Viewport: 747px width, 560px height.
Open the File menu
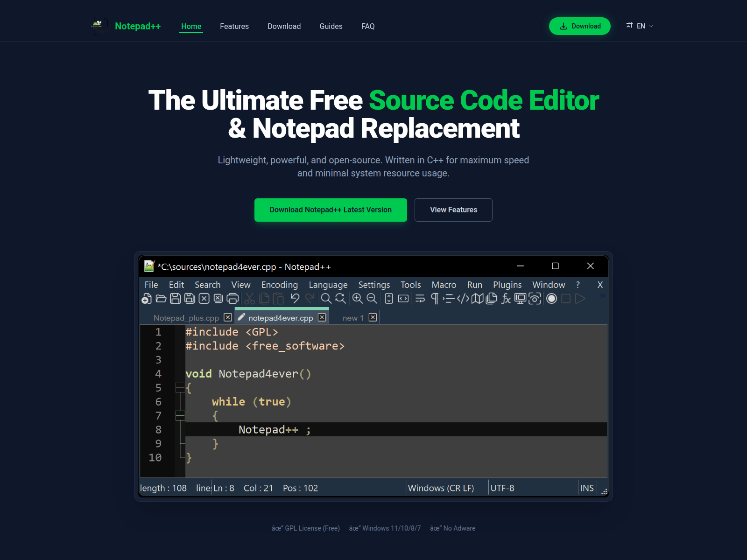(151, 285)
